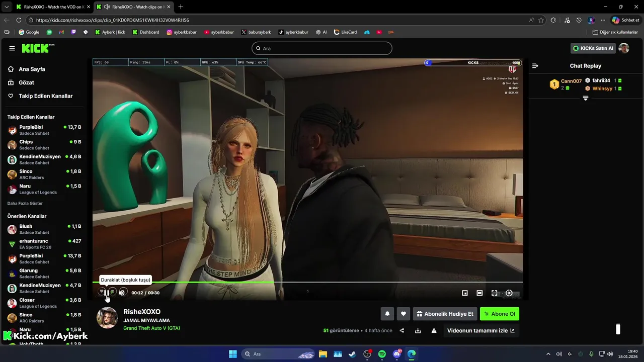This screenshot has height=362, width=644.
Task: Switch the player to theater mode
Action: click(x=479, y=293)
